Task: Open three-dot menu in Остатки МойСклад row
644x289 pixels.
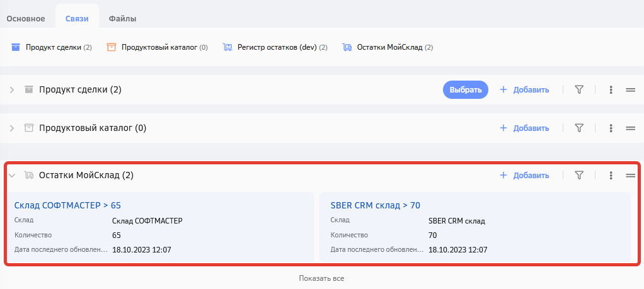Action: pyautogui.click(x=611, y=176)
